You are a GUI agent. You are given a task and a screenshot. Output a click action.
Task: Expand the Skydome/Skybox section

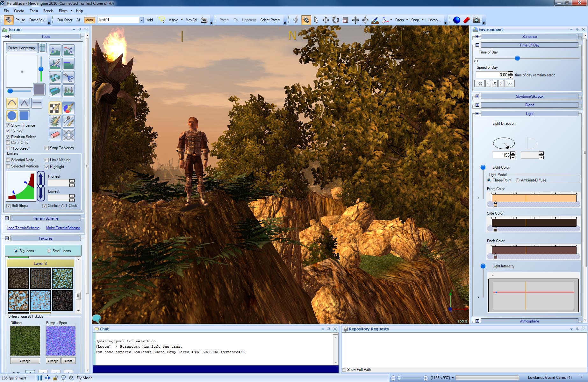click(477, 96)
